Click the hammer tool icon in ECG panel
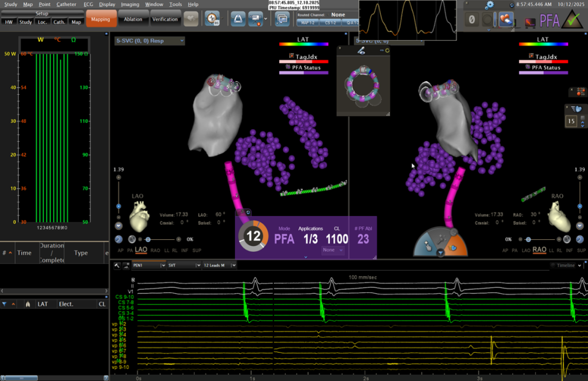588x381 pixels. coord(117,265)
